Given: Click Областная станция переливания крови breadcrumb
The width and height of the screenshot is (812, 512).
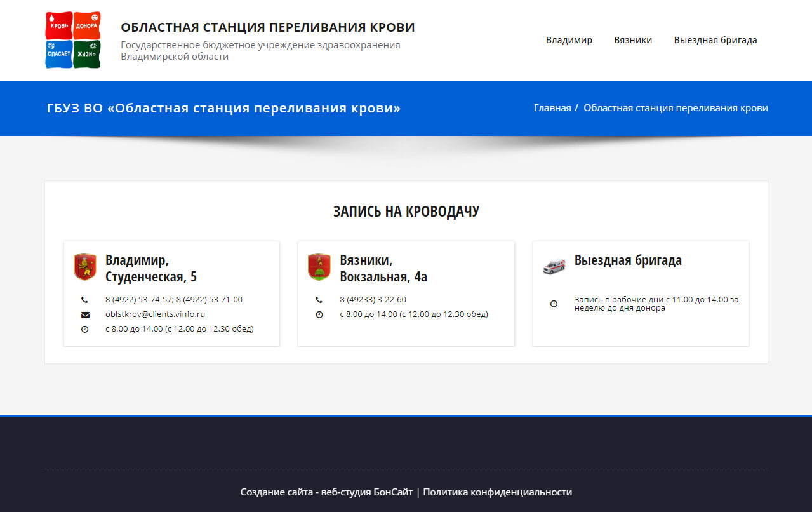Looking at the screenshot, I should tap(676, 108).
